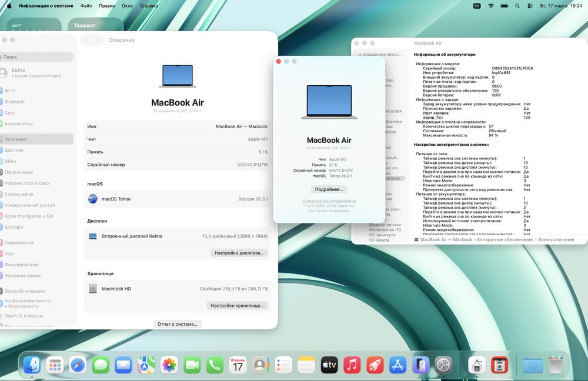Close the About This Mac window
This screenshot has width=588, height=381.
(278, 62)
